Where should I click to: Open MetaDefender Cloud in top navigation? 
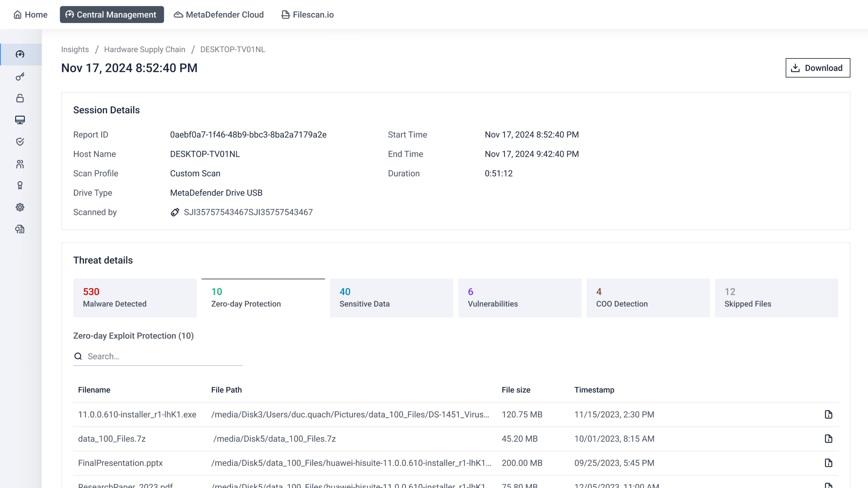tap(219, 15)
